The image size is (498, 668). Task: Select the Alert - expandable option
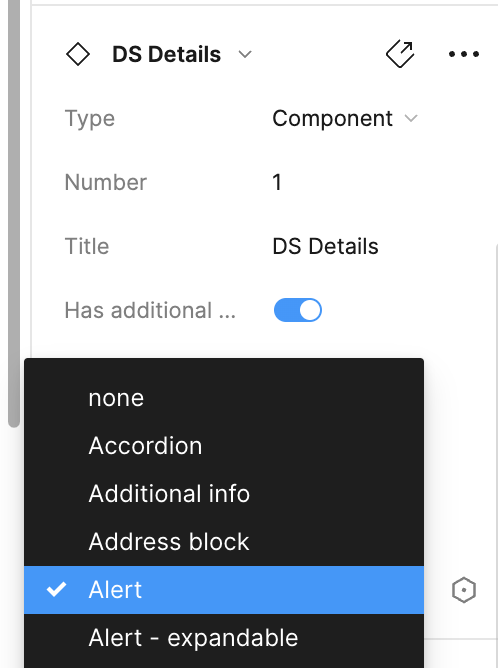[x=224, y=638]
